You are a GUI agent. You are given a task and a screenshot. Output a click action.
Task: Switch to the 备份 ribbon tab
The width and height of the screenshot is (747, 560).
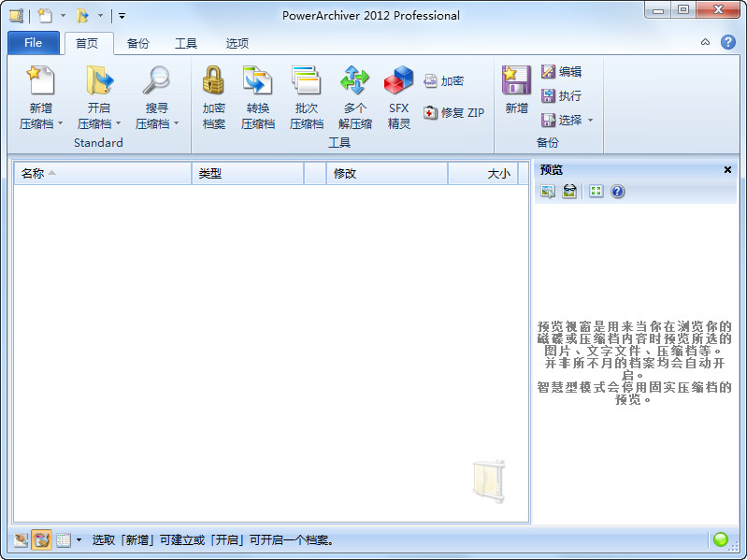coord(138,43)
